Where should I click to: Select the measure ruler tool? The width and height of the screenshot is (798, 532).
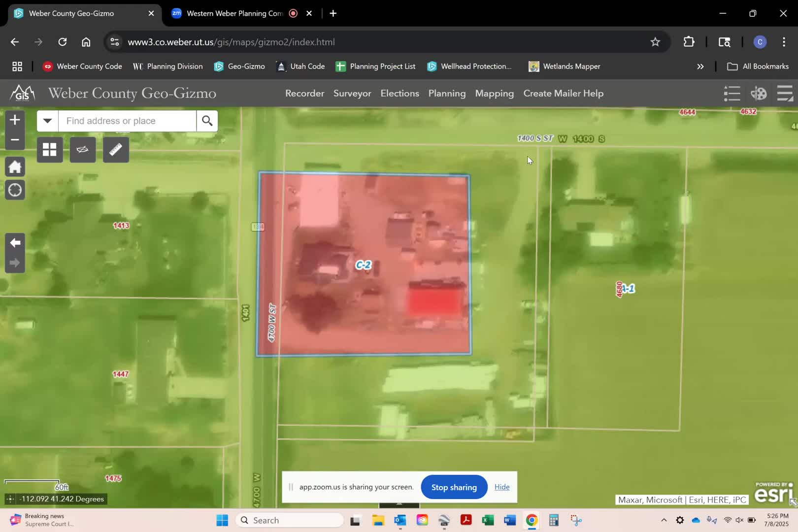pyautogui.click(x=116, y=150)
